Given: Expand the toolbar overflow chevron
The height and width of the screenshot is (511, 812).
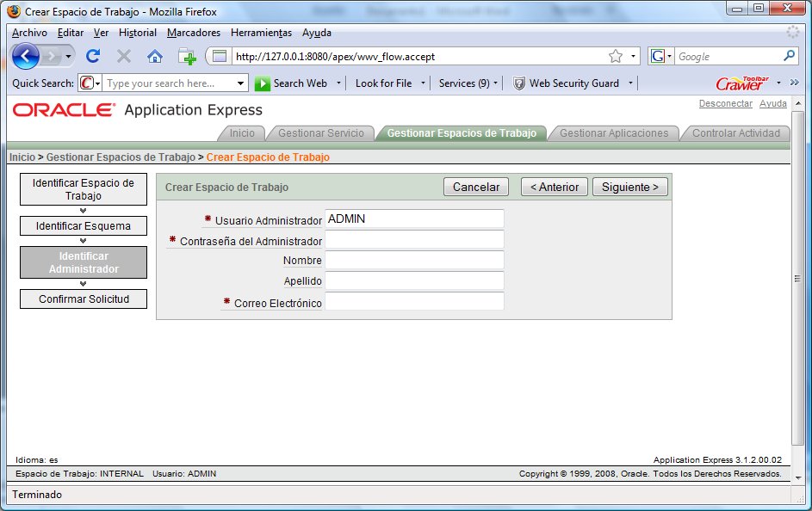Looking at the screenshot, I should coord(795,83).
